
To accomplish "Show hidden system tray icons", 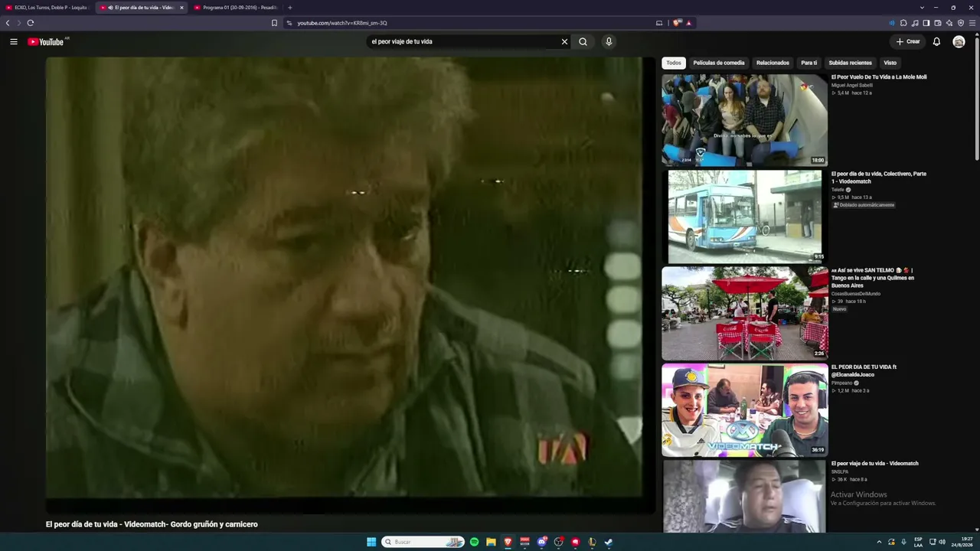I will [879, 542].
